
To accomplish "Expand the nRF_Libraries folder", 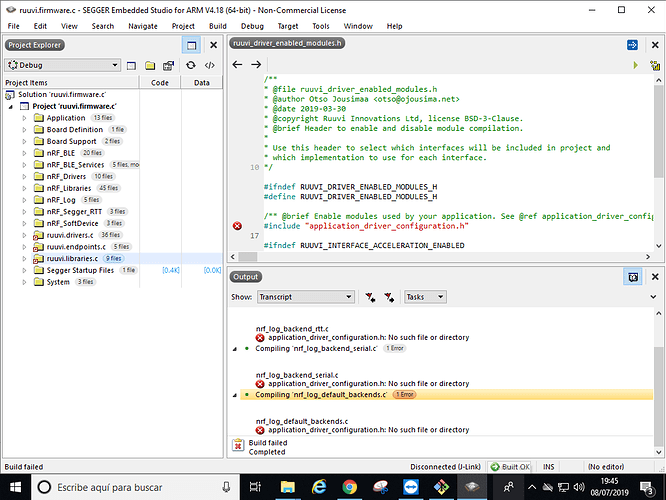I will [24, 188].
